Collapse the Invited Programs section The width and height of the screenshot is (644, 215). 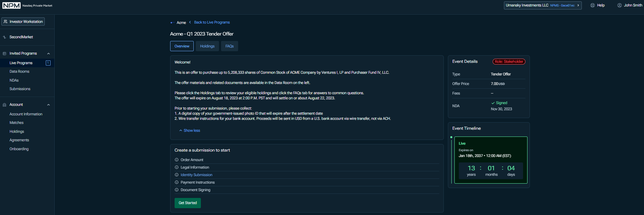pos(49,54)
